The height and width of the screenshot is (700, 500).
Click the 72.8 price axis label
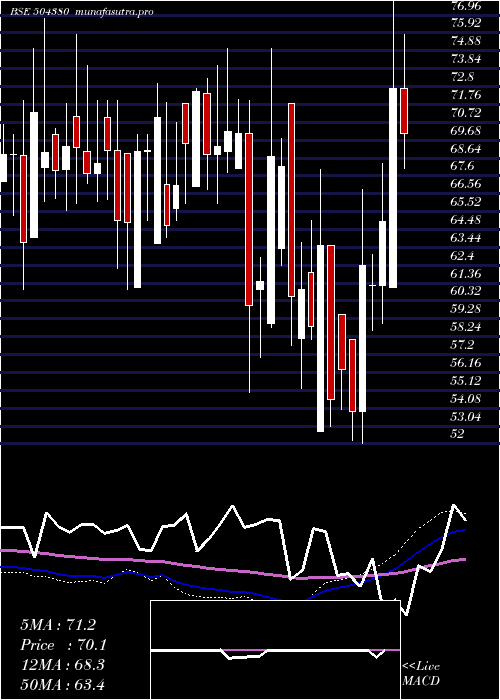(462, 76)
